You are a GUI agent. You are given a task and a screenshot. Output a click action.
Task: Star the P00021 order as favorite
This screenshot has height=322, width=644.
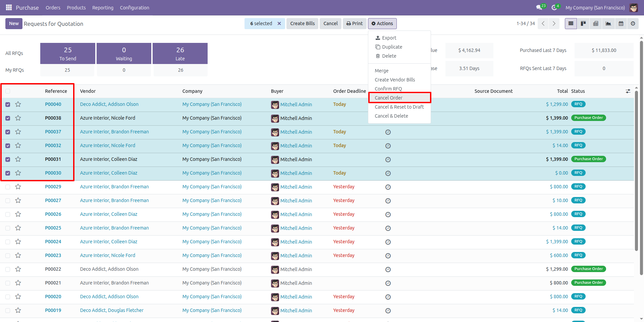(18, 283)
